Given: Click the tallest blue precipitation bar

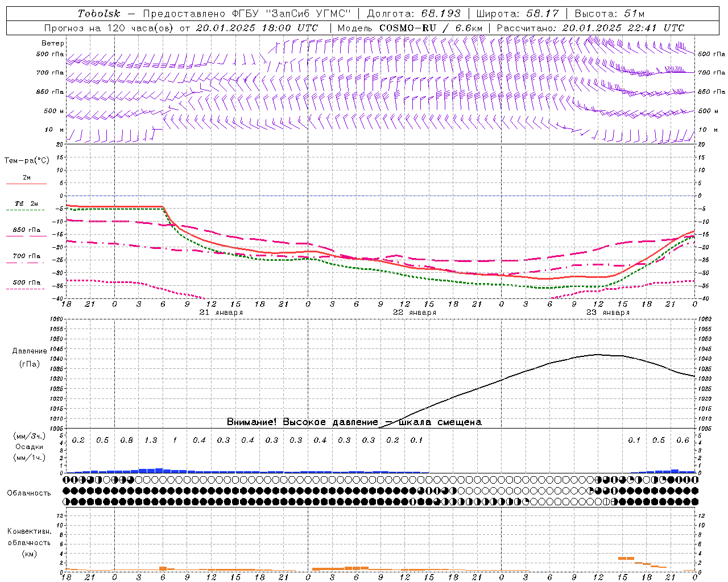Looking at the screenshot, I should point(159,471).
